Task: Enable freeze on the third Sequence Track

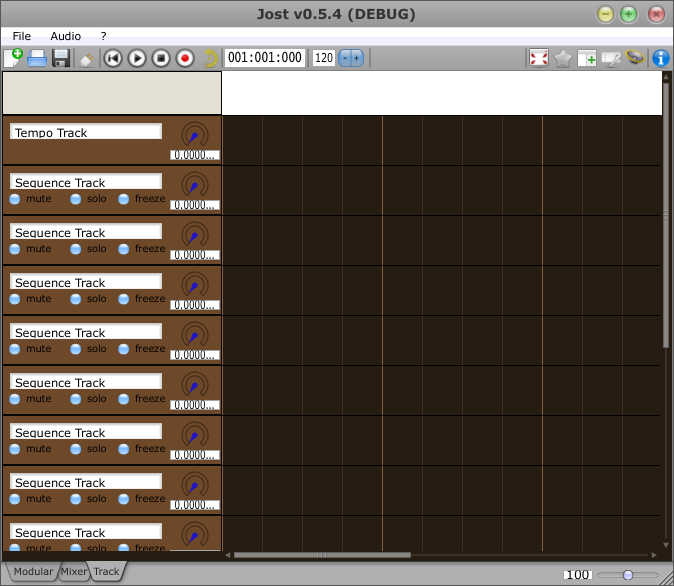Action: (124, 299)
